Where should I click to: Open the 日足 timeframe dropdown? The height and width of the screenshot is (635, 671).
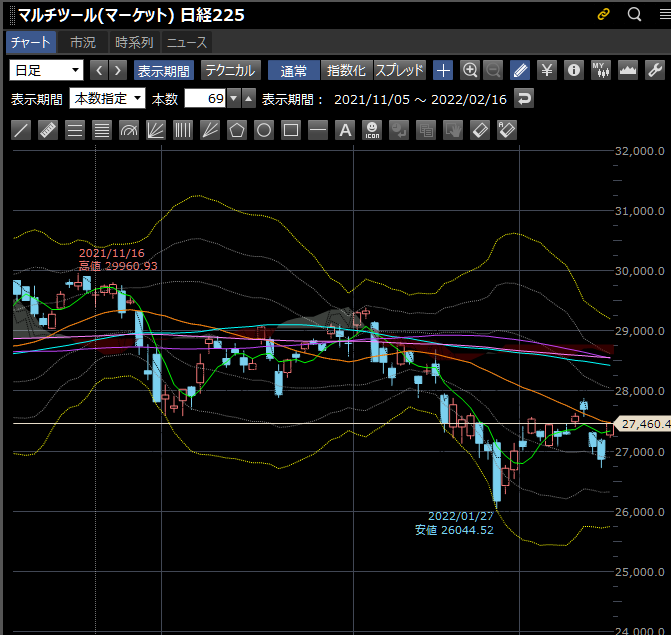click(47, 70)
